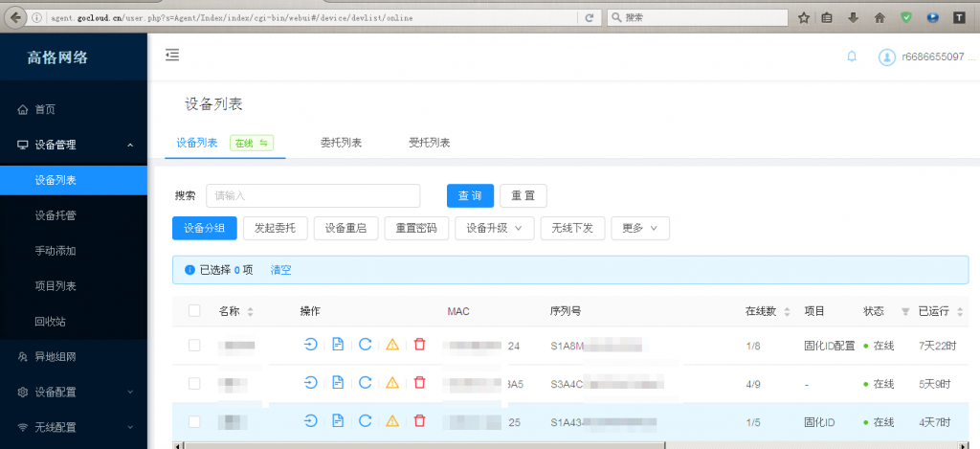Expand the 设备升级 dropdown
Image resolution: width=980 pixels, height=449 pixels.
(494, 228)
